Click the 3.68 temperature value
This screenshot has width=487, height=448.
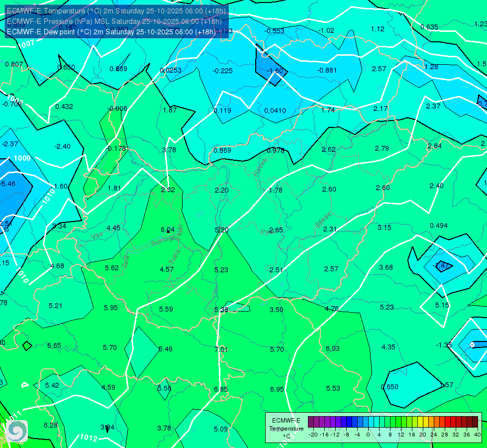pos(386,267)
